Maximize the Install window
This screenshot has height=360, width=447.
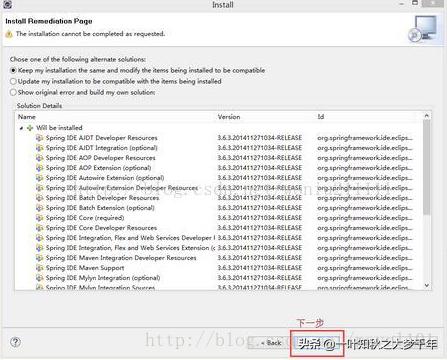point(415,3)
